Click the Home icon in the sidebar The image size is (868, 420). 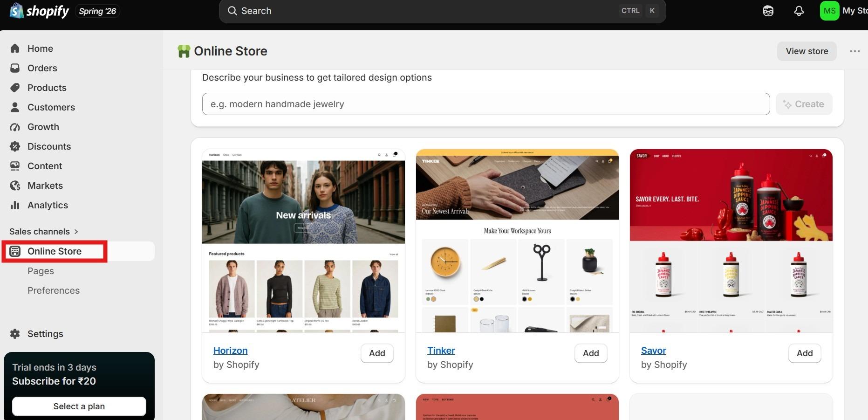15,48
